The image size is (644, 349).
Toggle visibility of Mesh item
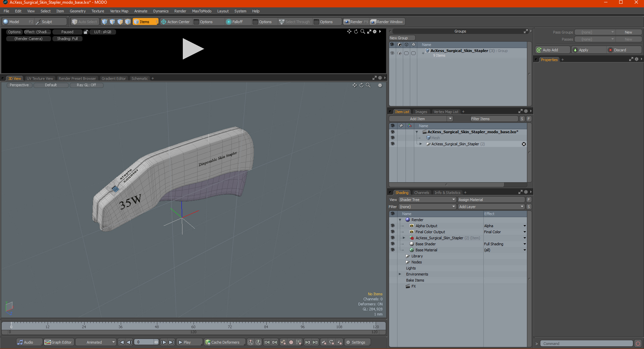point(392,138)
